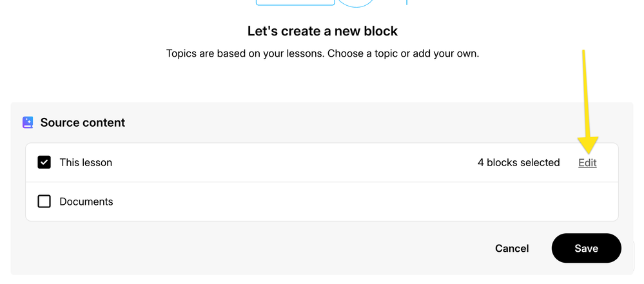The image size is (644, 284).
Task: Click the blue circle illustration at top
Action: 356,3
